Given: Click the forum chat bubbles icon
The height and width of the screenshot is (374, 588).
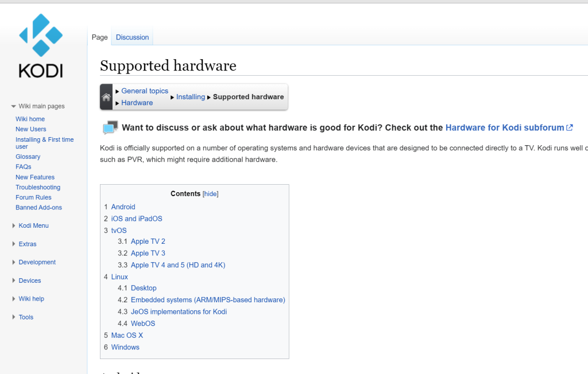Looking at the screenshot, I should tap(110, 127).
